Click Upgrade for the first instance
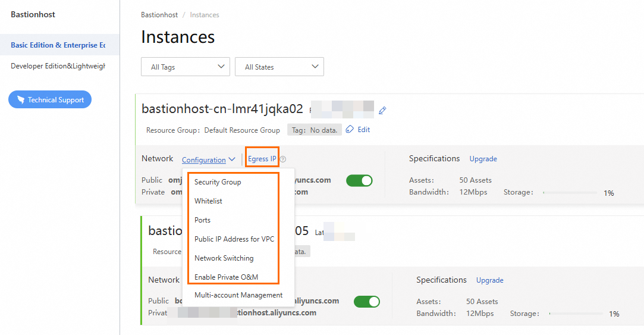This screenshot has width=644, height=335. [x=483, y=159]
